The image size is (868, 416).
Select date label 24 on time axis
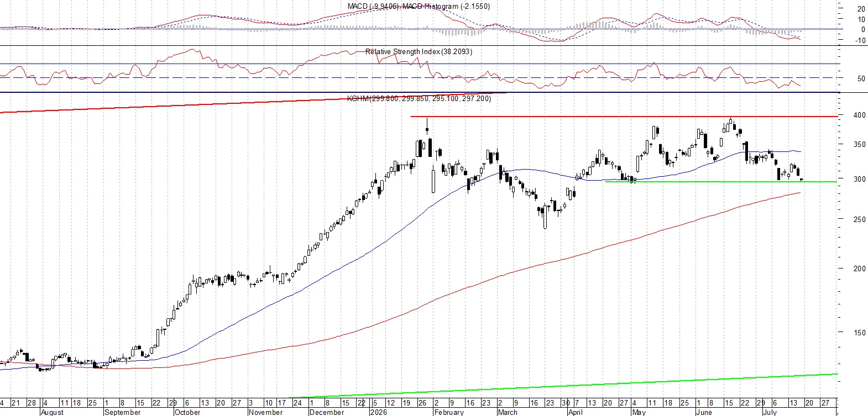pyautogui.click(x=297, y=403)
